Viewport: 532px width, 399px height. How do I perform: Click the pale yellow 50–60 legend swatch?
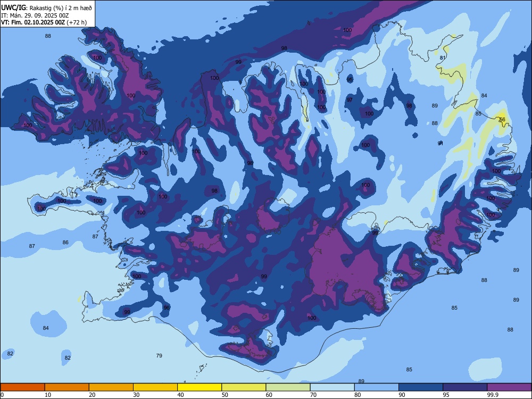(244, 387)
